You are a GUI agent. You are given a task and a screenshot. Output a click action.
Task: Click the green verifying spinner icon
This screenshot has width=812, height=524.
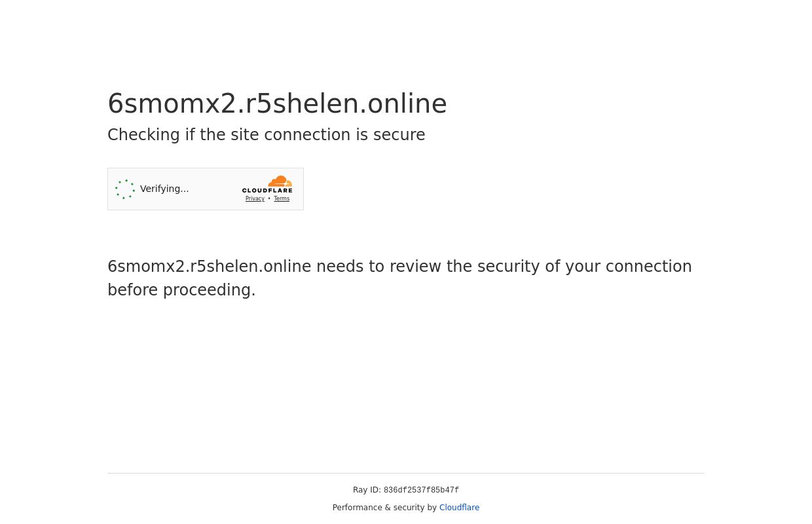[x=125, y=189]
